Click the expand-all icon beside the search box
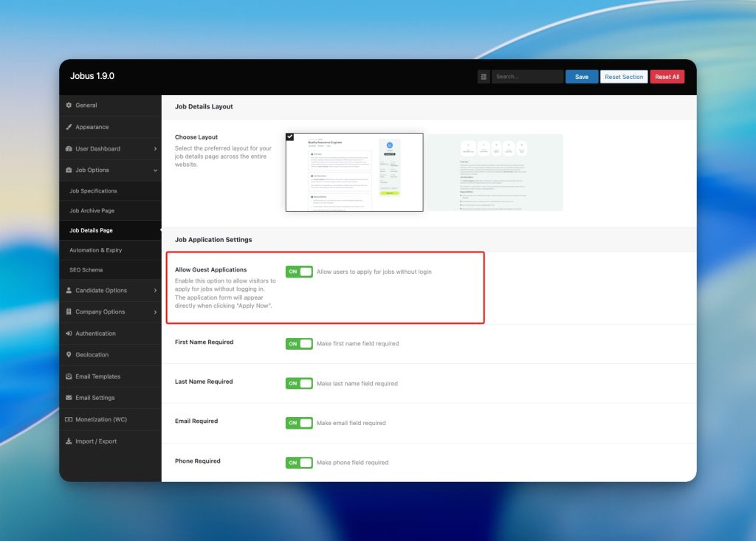Screen dimensions: 756x541 coord(484,77)
